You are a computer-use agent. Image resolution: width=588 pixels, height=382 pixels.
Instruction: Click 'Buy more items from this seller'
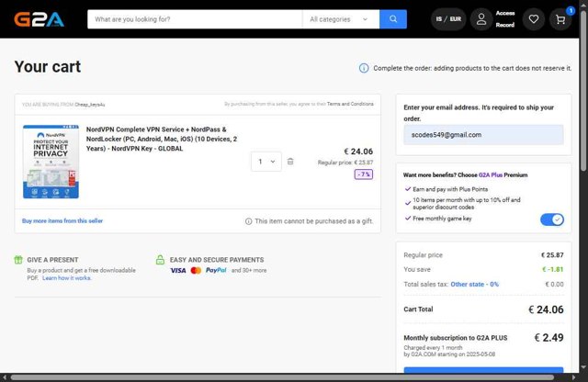[62, 221]
